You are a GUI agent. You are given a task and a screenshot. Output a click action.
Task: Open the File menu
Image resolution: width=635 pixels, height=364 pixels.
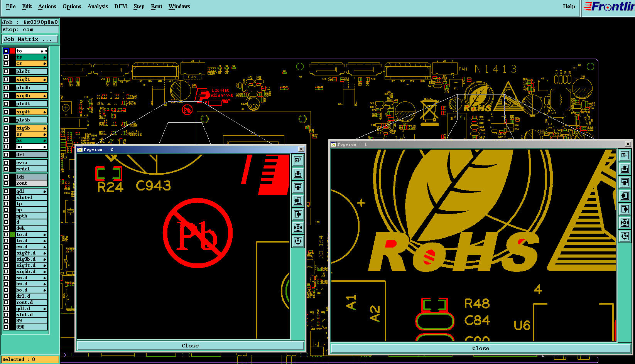point(11,7)
